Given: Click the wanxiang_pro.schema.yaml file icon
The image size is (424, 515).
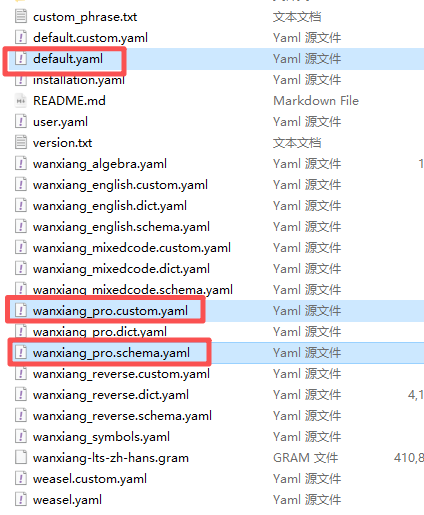Looking at the screenshot, I should (x=21, y=352).
